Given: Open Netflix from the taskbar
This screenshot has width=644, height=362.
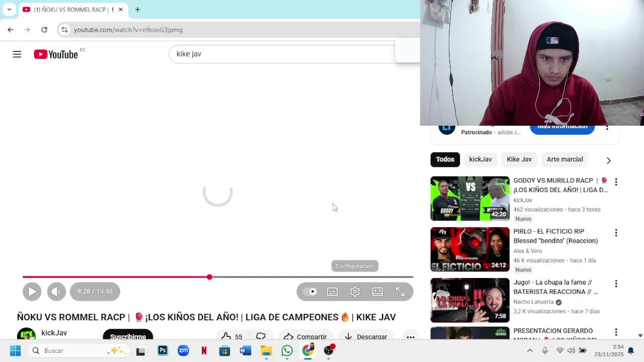Looking at the screenshot, I should click(x=204, y=350).
